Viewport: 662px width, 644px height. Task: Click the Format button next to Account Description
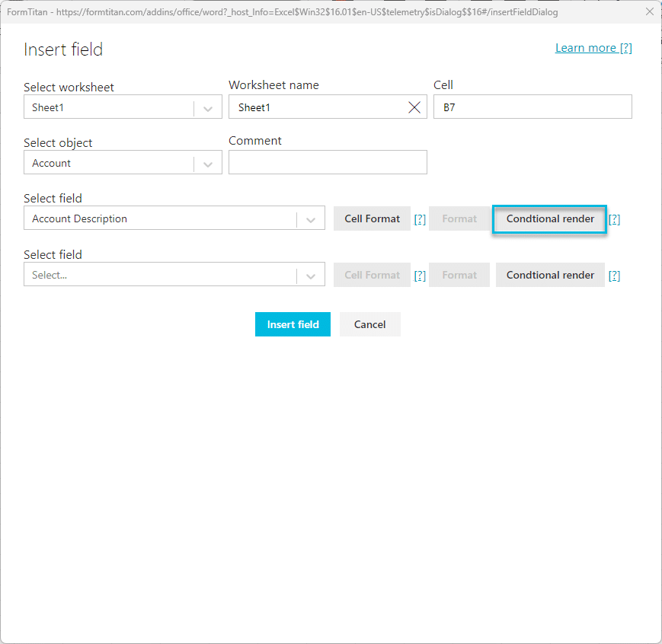[459, 218]
